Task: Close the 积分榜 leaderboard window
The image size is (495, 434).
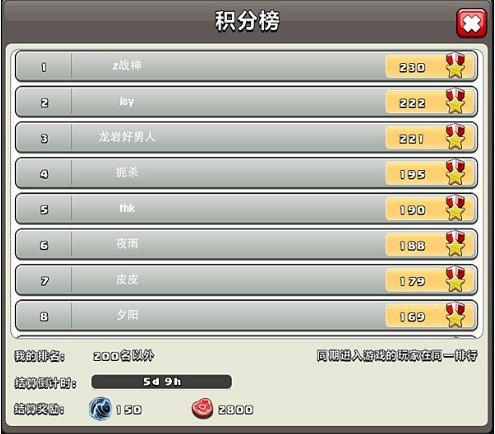Action: [471, 23]
